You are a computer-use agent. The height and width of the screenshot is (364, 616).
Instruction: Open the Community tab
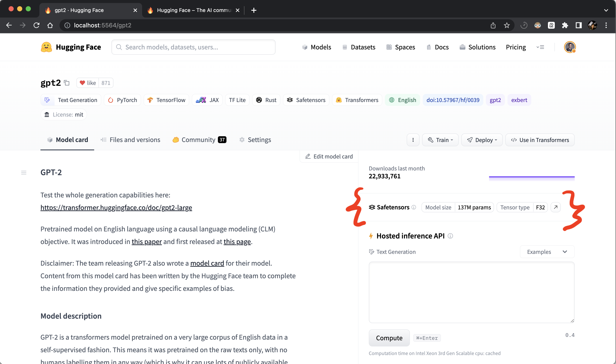199,140
